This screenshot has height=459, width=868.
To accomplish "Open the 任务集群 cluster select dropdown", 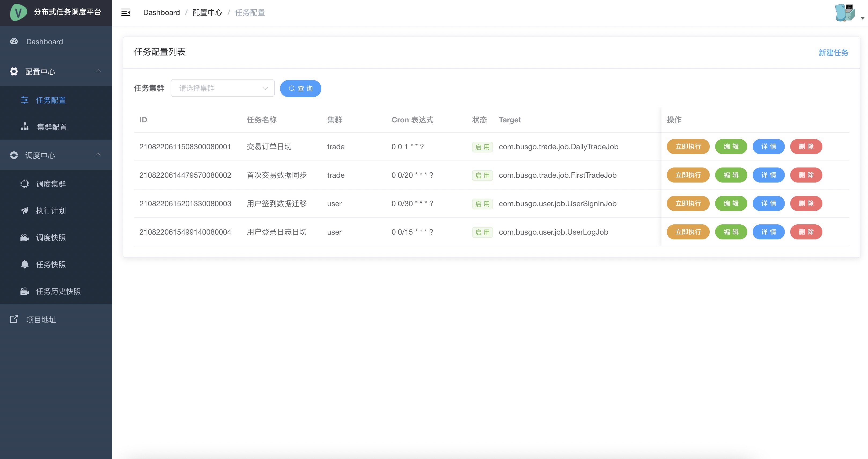I will (222, 88).
